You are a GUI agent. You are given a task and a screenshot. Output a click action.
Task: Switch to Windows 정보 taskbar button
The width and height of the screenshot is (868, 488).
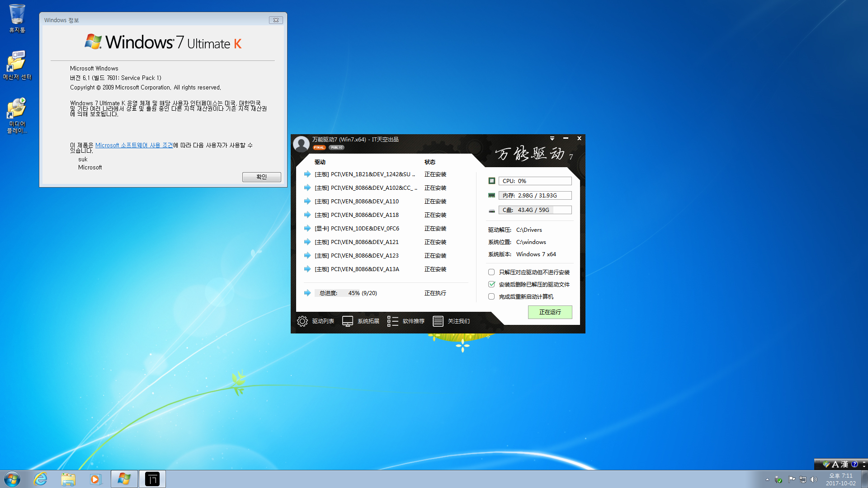click(124, 479)
